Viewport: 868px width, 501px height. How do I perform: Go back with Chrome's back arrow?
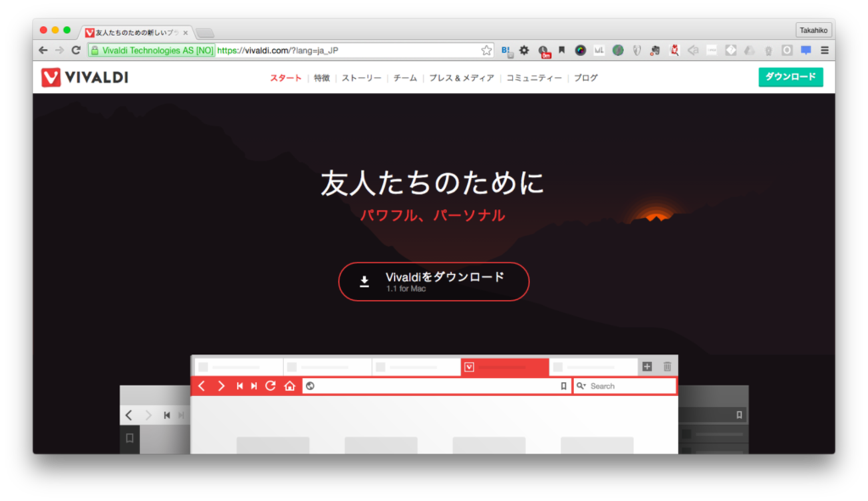click(43, 50)
